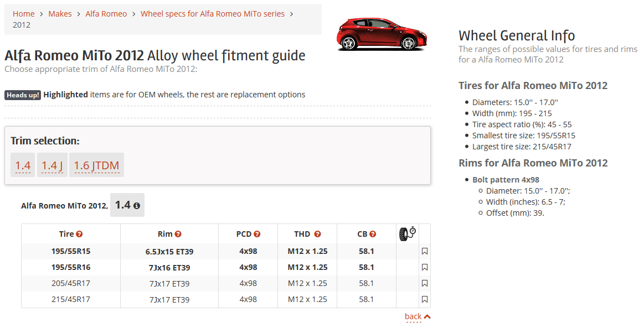Viewport: 644px width, 333px height.
Task: Click Width (mm): 195 - 215 line
Action: coord(512,113)
